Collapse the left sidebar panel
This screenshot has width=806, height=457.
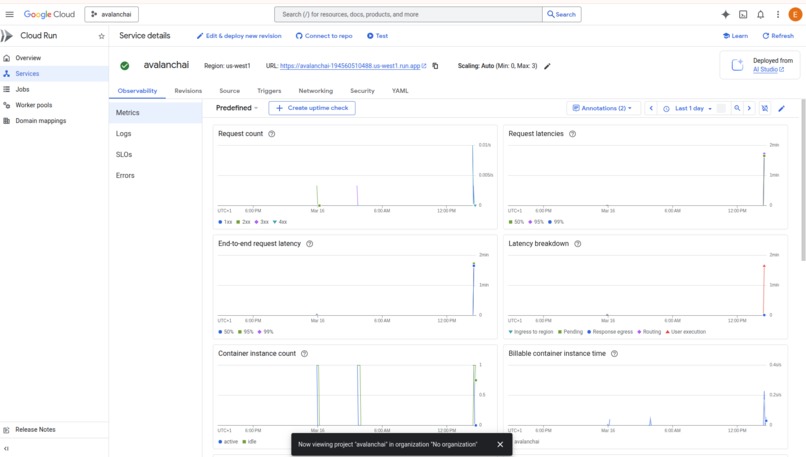[6, 448]
